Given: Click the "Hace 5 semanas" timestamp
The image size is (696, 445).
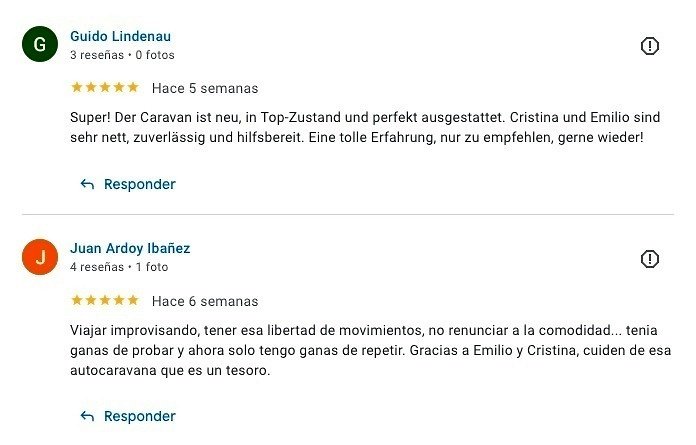Looking at the screenshot, I should click(x=205, y=88).
